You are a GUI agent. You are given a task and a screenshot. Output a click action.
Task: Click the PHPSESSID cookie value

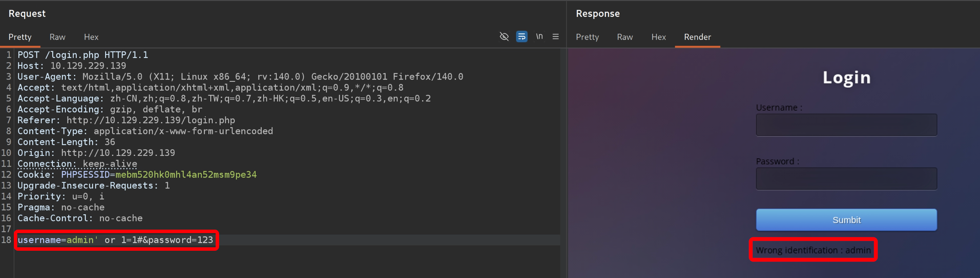click(186, 175)
